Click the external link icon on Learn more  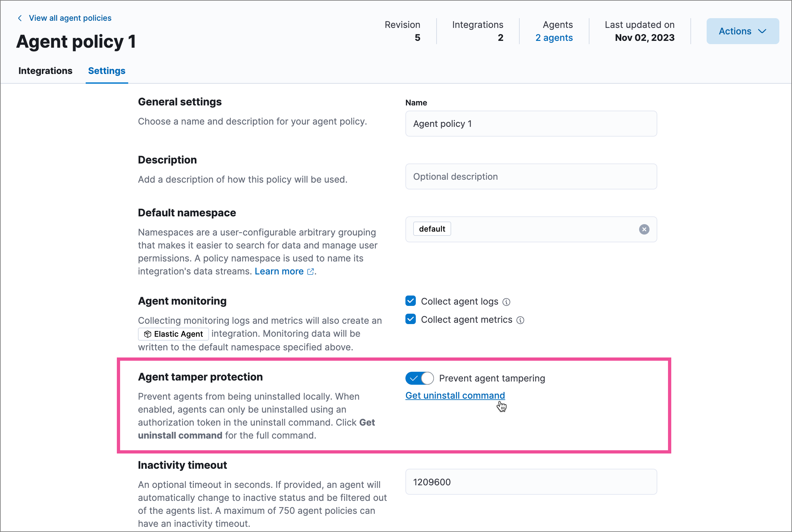[310, 272]
